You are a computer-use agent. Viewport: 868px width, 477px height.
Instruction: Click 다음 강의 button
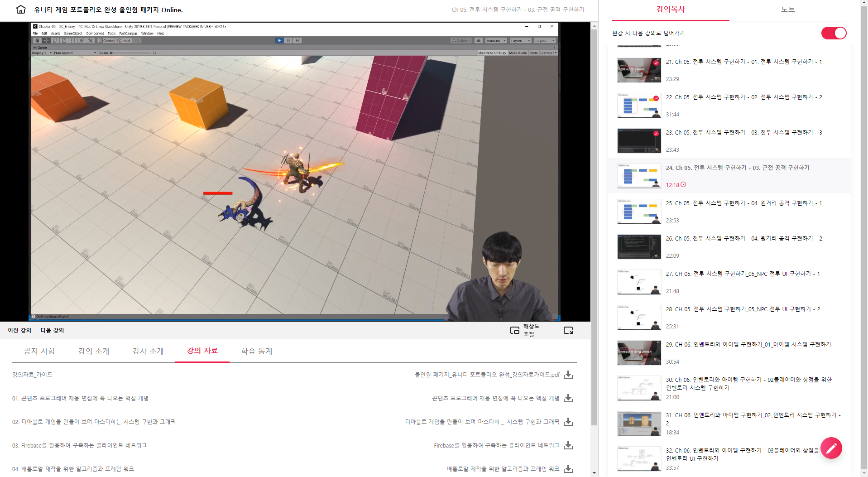52,330
